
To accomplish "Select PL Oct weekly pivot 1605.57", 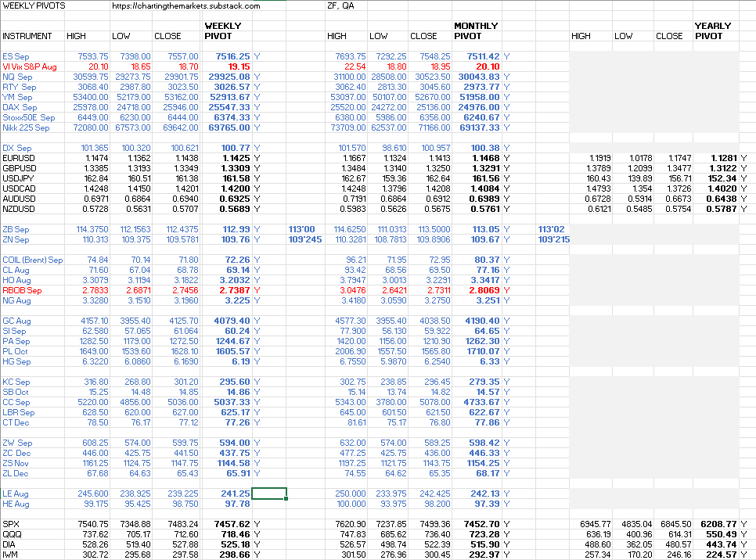I will pyautogui.click(x=232, y=351).
